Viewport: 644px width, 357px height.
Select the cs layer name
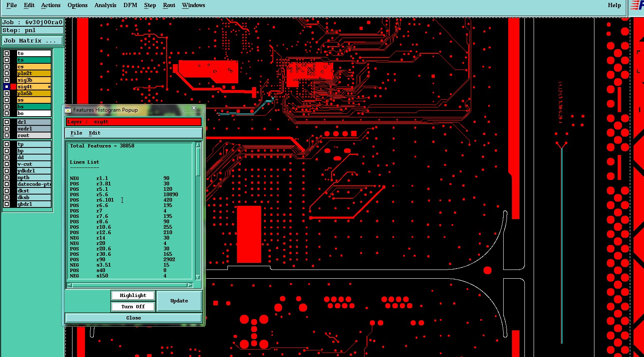[34, 67]
